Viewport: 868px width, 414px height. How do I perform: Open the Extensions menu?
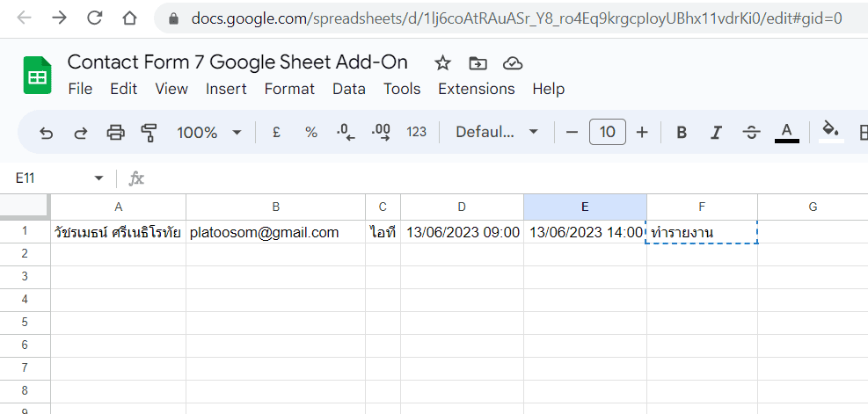coord(476,89)
